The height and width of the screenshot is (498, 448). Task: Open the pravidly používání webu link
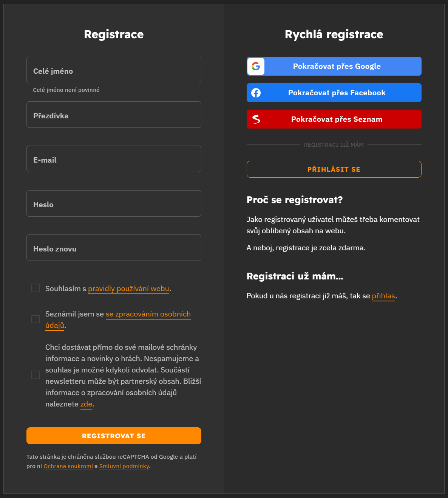[128, 289]
